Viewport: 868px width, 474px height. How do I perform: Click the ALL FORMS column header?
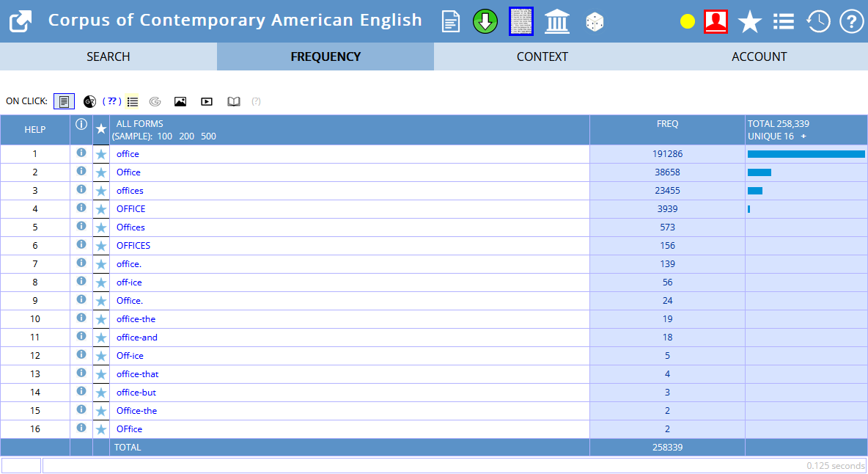point(139,123)
